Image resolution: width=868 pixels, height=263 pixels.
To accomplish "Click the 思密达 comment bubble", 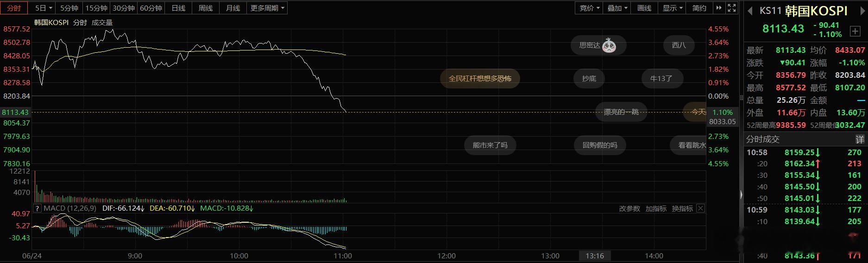I will point(598,45).
